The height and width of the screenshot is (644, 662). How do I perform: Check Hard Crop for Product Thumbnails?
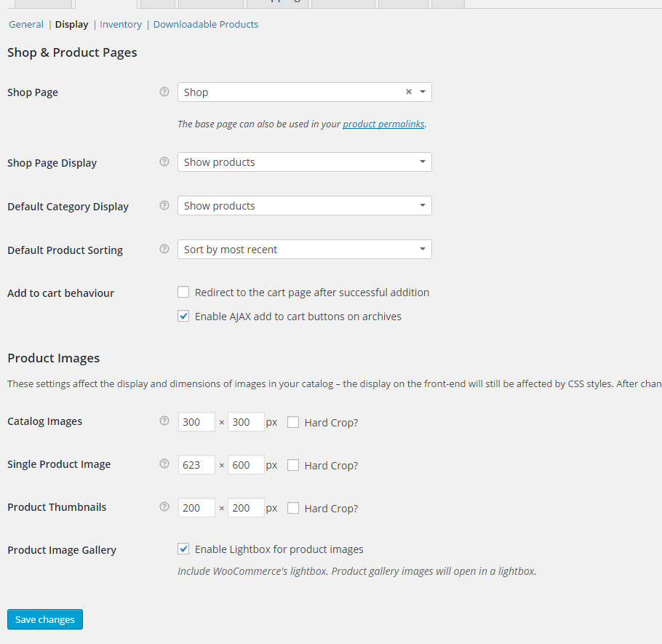point(293,508)
